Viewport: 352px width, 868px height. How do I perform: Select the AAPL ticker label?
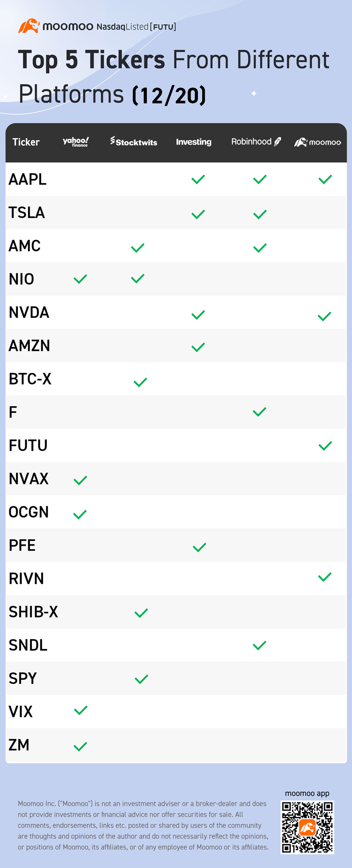point(28,179)
